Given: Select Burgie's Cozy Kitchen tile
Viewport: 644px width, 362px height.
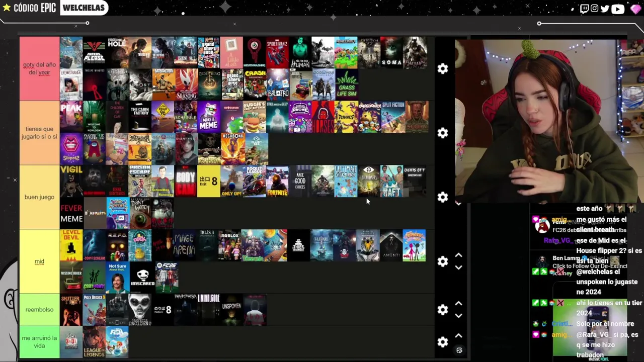Looking at the screenshot, I should pos(254,117).
